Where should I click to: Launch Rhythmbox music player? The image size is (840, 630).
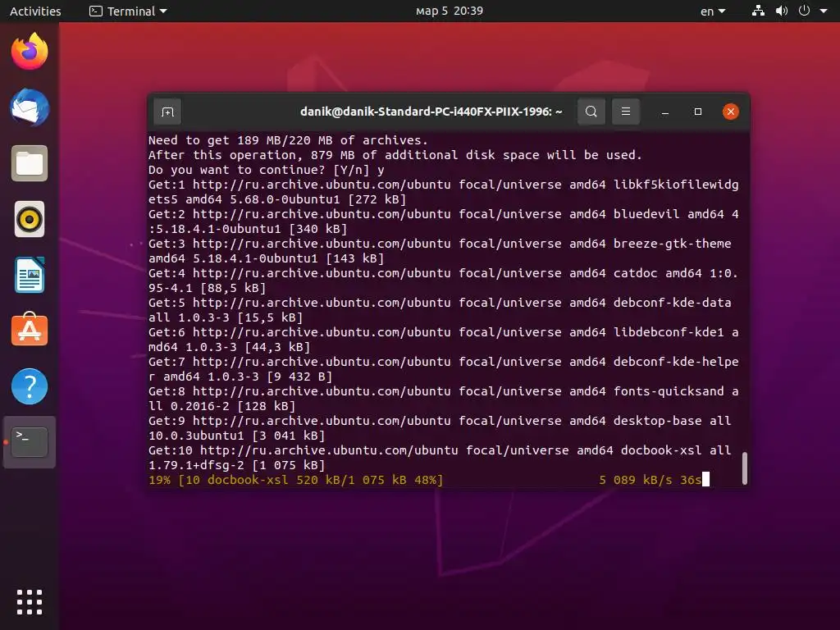(x=30, y=219)
